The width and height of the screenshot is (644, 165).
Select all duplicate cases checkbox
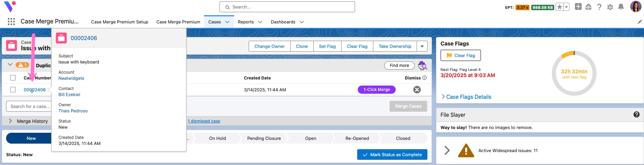[x=13, y=78]
